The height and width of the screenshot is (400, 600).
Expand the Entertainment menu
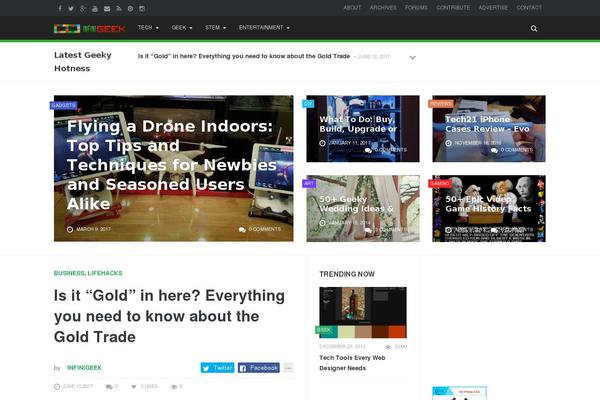click(x=264, y=28)
